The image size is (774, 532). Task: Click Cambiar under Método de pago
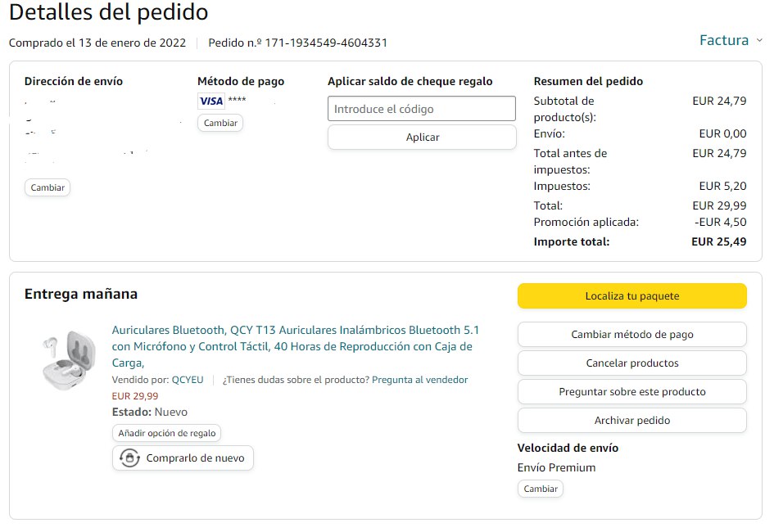220,123
